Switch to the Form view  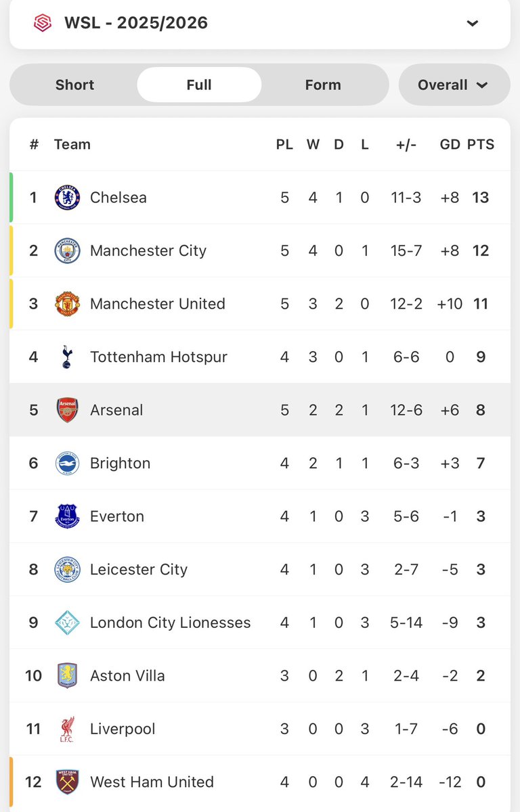click(323, 85)
